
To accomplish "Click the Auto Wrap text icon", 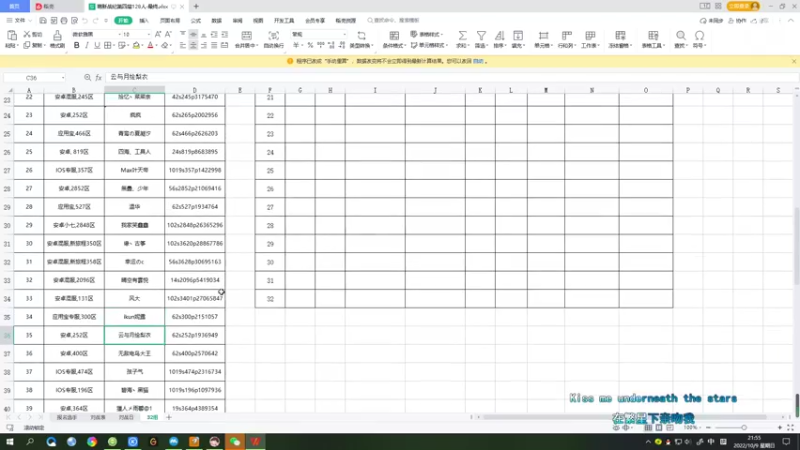I will point(274,35).
